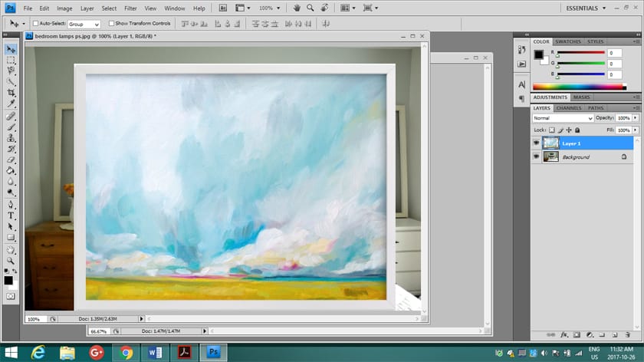Select the Pen tool

pyautogui.click(x=11, y=205)
